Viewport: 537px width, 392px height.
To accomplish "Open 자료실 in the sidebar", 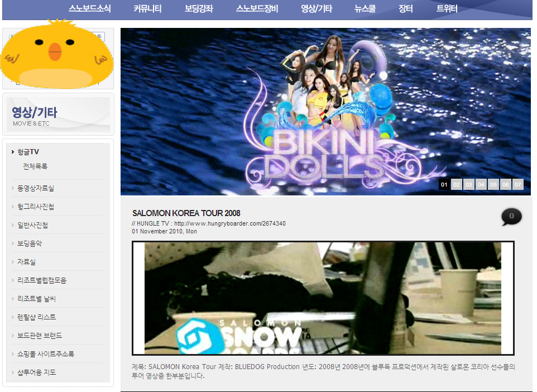I will (26, 262).
